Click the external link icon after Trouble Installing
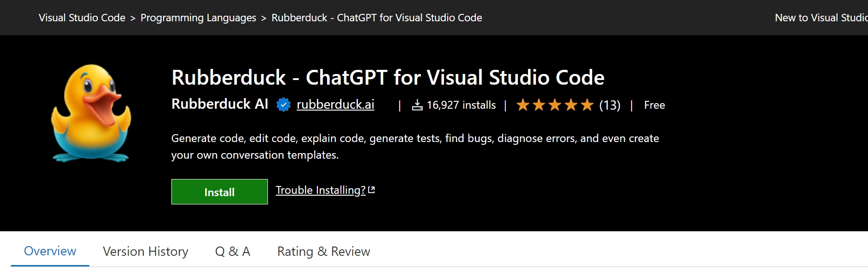Viewport: 868px width, 278px height. tap(372, 189)
